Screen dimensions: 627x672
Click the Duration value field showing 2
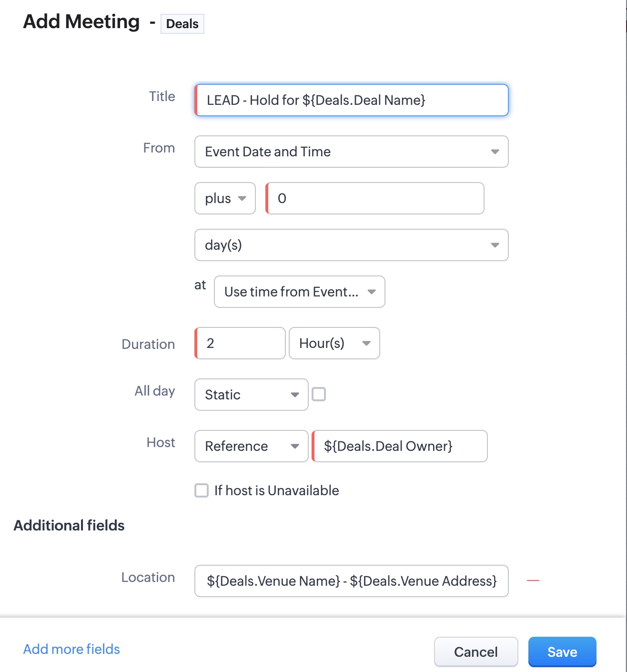click(x=241, y=343)
